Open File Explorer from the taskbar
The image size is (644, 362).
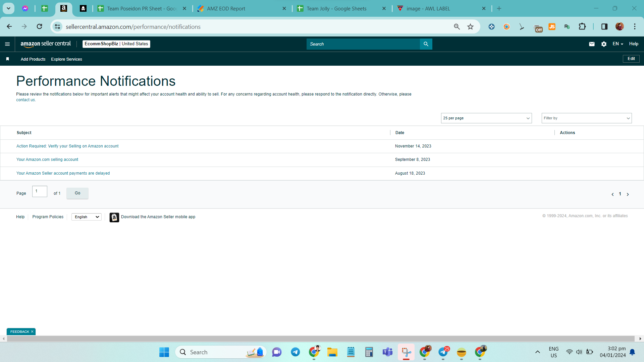coord(332,352)
